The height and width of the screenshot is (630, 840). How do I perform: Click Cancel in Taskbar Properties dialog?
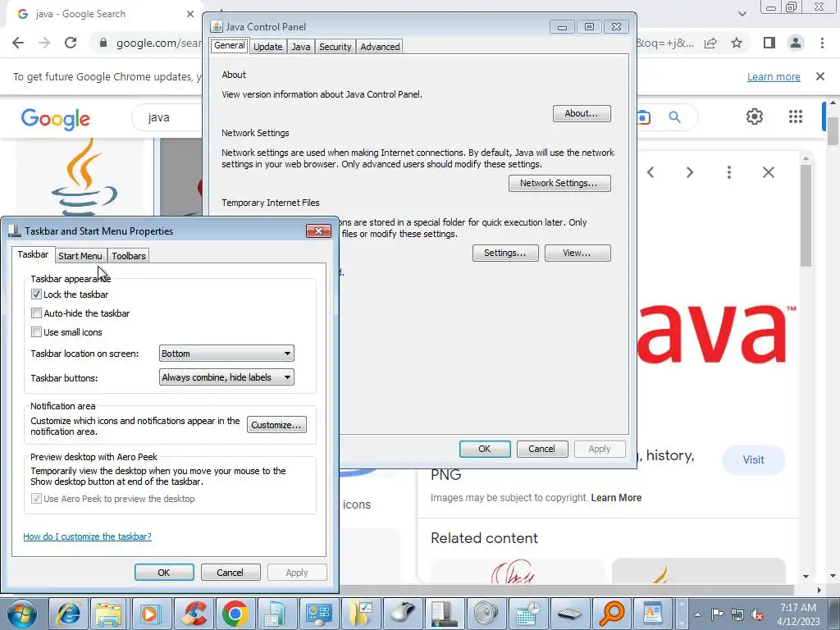pyautogui.click(x=231, y=572)
